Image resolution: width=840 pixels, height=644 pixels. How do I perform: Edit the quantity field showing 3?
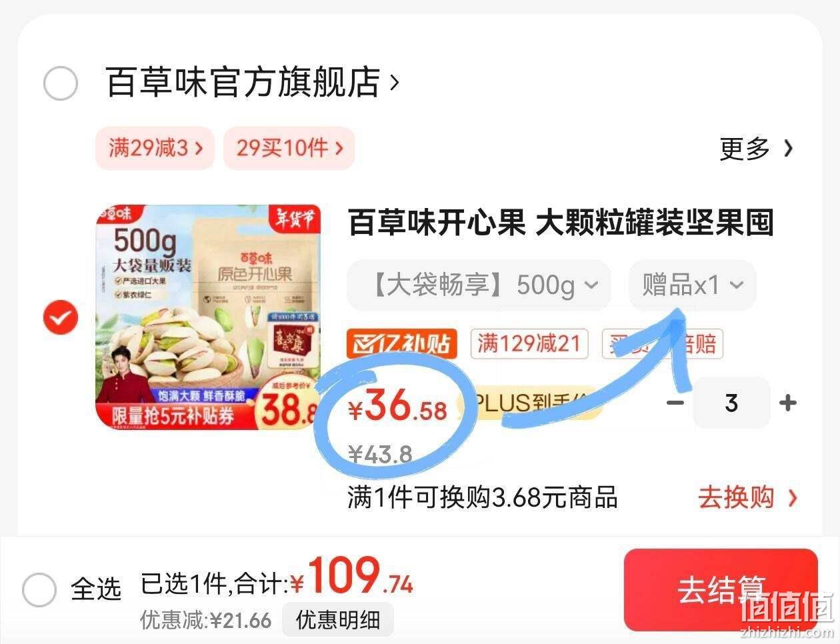point(731,403)
